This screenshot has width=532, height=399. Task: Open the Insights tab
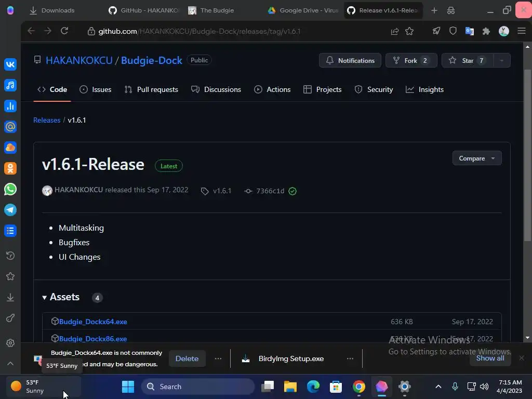[x=424, y=89]
